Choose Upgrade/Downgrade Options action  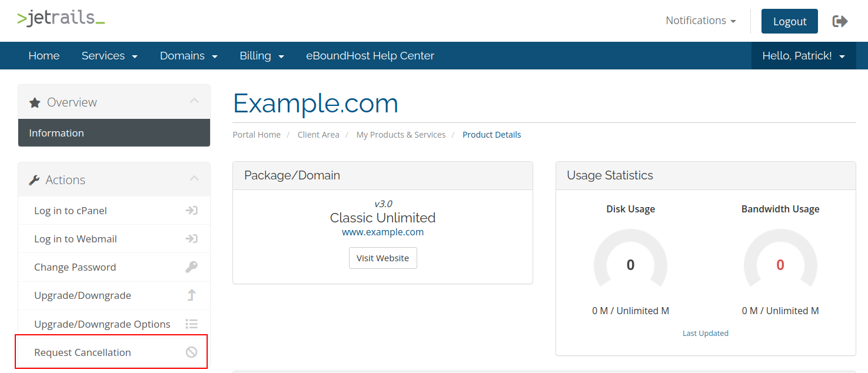(114, 324)
